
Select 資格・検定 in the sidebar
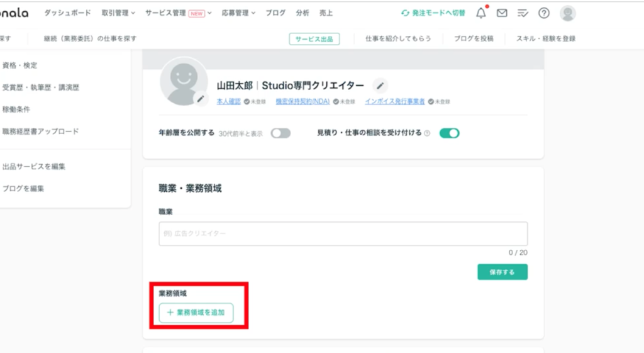[19, 65]
